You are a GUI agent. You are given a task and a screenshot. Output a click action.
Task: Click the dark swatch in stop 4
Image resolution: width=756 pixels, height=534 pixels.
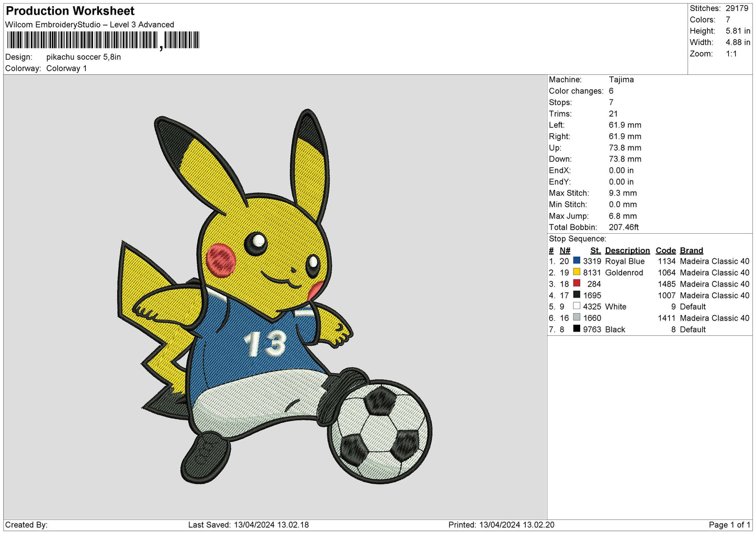[x=577, y=295]
